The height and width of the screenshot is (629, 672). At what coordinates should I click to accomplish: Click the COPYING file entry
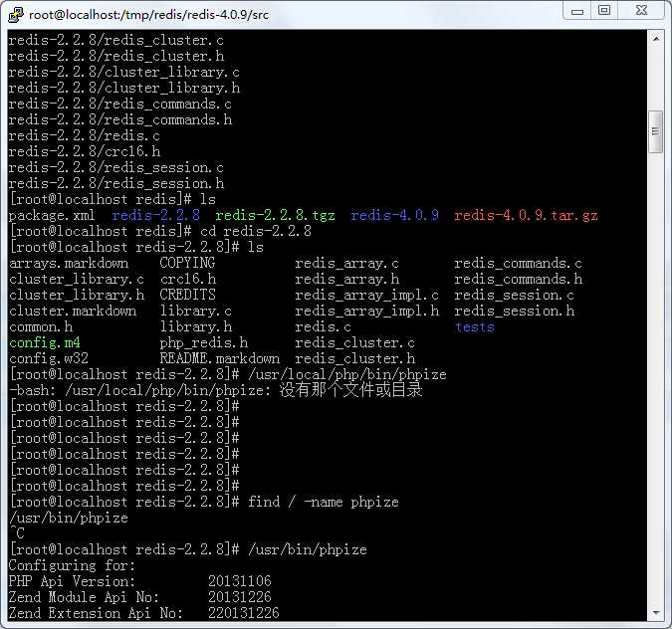tap(187, 263)
